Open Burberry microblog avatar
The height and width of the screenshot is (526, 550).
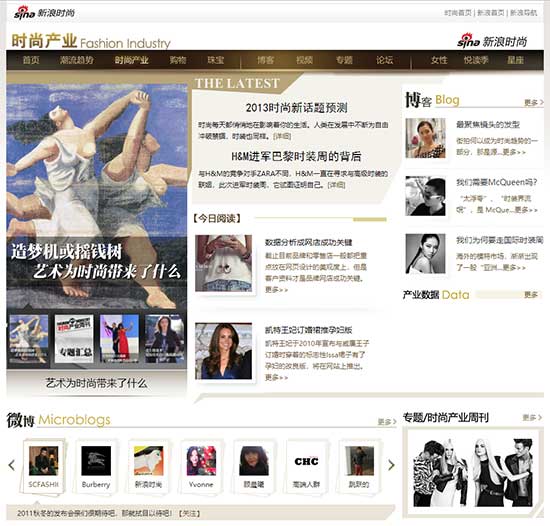pos(96,460)
